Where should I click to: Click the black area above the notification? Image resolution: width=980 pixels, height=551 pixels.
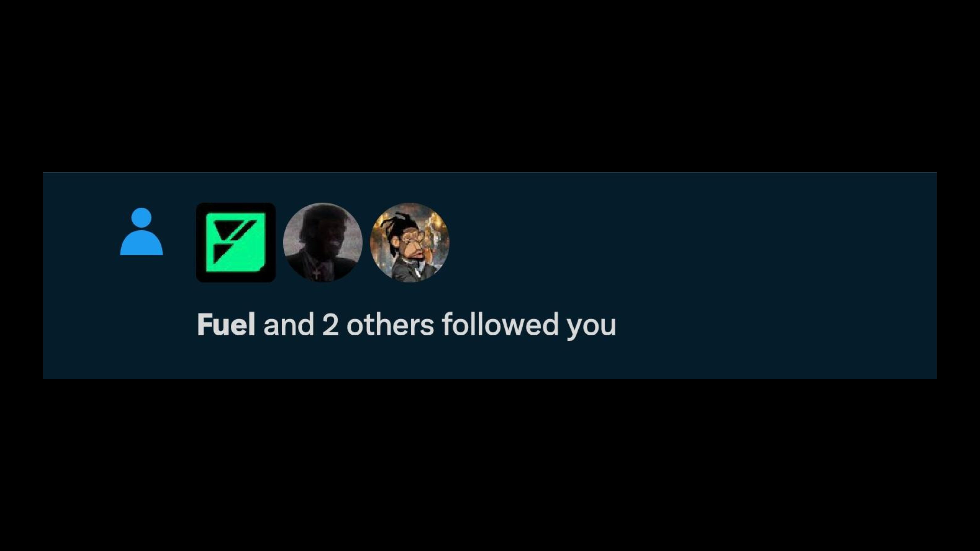490,86
